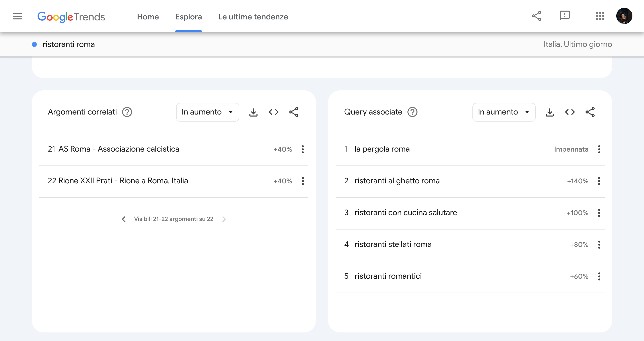The height and width of the screenshot is (341, 644).
Task: Open the Google apps grid
Action: [600, 16]
